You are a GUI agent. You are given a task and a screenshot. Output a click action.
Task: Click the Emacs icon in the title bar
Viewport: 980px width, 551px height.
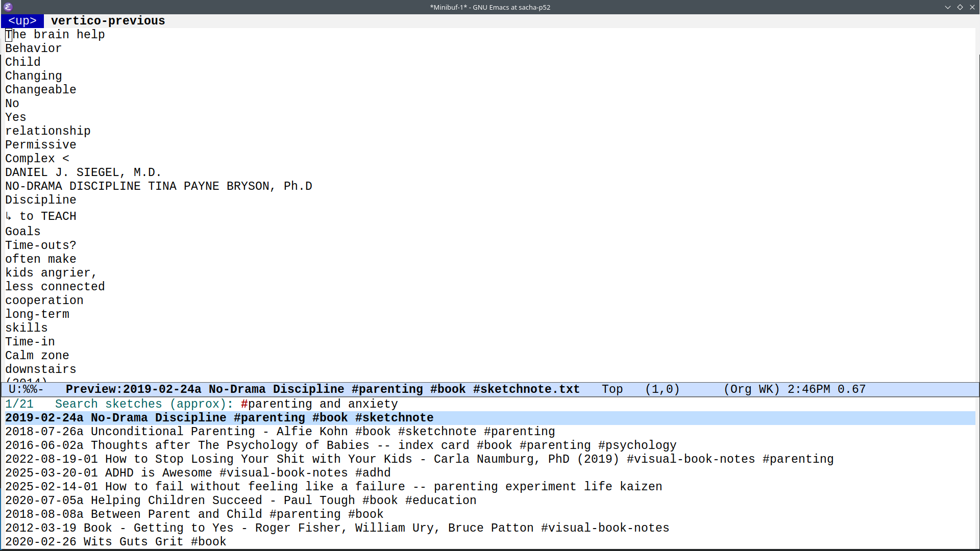[x=8, y=7]
